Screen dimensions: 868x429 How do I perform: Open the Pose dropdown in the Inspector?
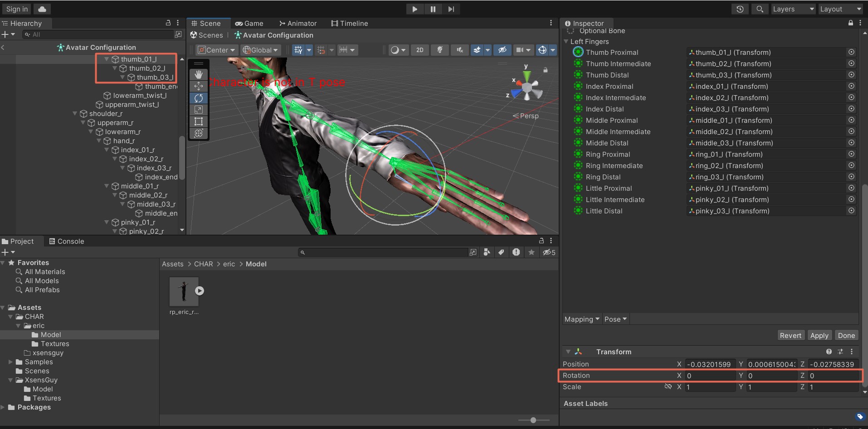click(614, 319)
